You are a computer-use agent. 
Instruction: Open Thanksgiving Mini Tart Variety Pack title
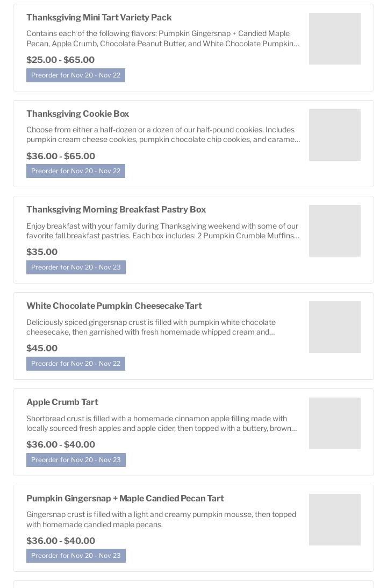pyautogui.click(x=99, y=18)
